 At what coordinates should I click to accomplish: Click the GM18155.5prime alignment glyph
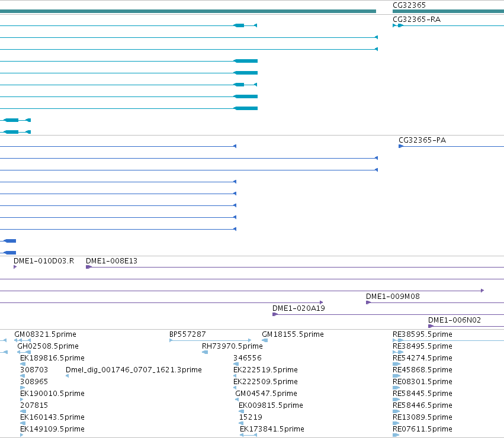coord(265,340)
